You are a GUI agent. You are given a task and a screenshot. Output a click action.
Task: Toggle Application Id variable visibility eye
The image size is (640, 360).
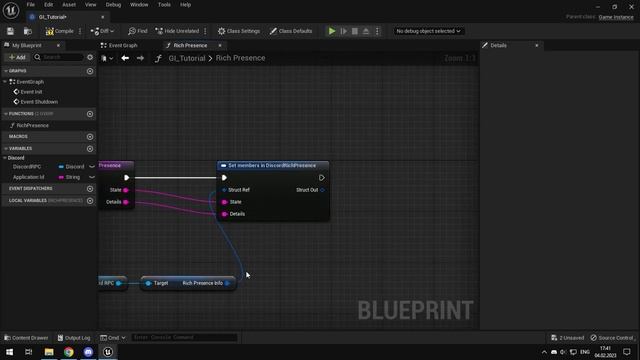coord(92,177)
